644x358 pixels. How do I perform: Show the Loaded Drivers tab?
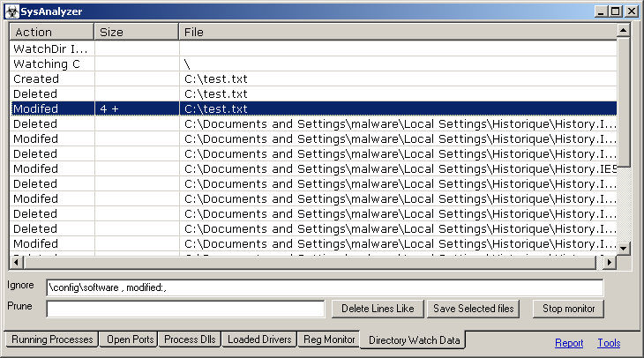258,339
